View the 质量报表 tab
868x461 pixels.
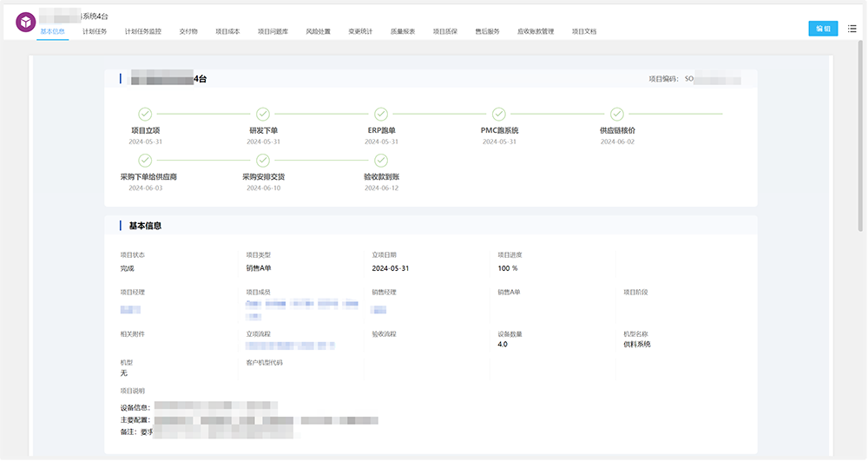click(403, 31)
